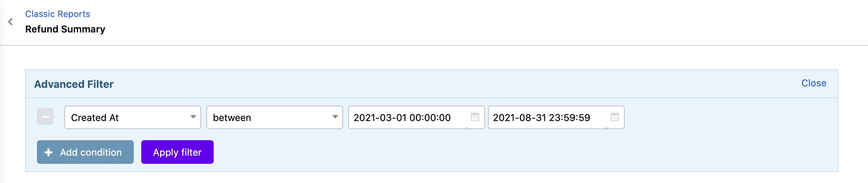Viewport: 868px width, 183px height.
Task: Expand the Created At dropdown arrow
Action: click(x=193, y=117)
